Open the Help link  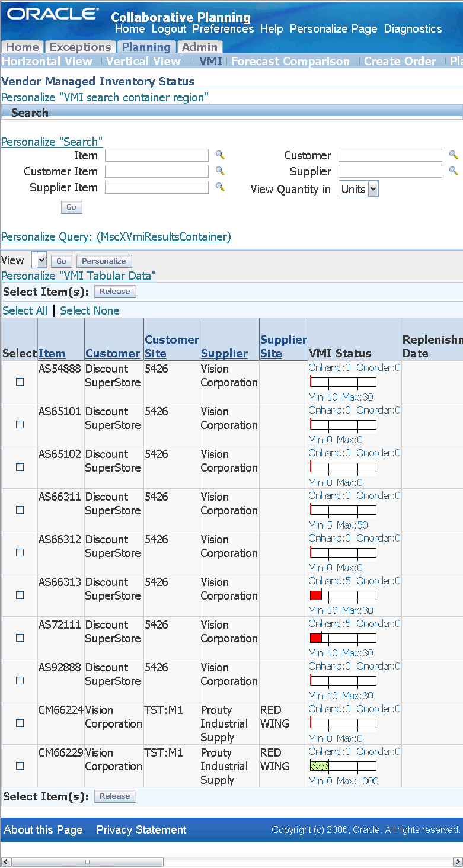272,28
